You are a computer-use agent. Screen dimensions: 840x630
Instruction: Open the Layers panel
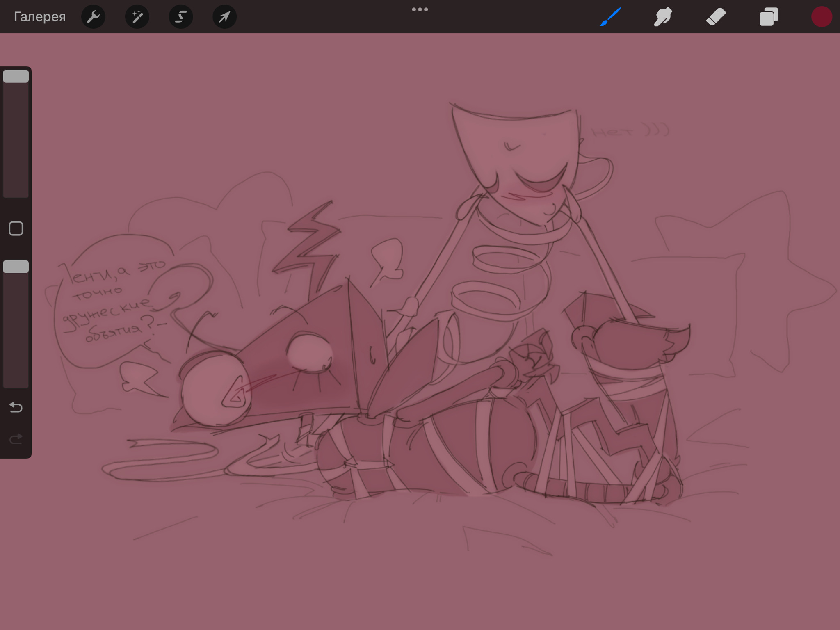(769, 17)
